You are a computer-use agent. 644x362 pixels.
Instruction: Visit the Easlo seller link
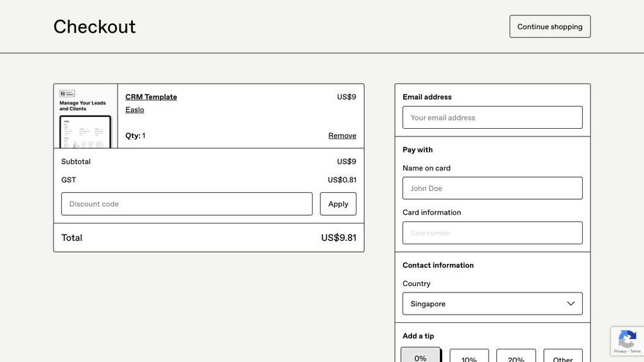click(x=134, y=110)
